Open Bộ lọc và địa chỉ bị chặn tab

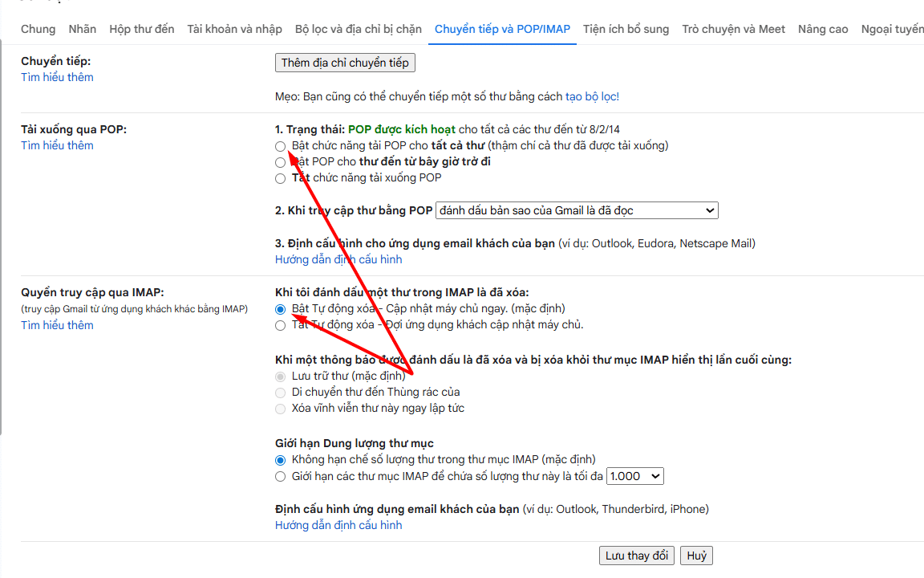358,29
